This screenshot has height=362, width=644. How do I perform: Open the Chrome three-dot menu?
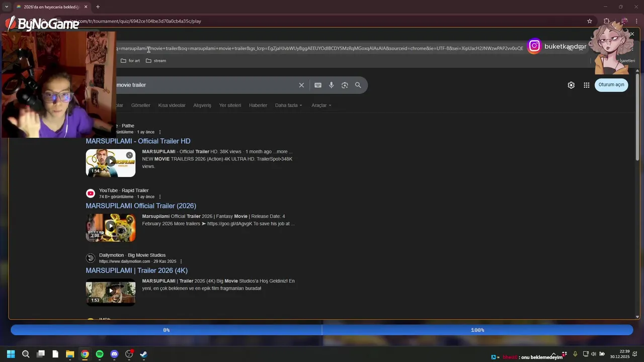(x=636, y=21)
